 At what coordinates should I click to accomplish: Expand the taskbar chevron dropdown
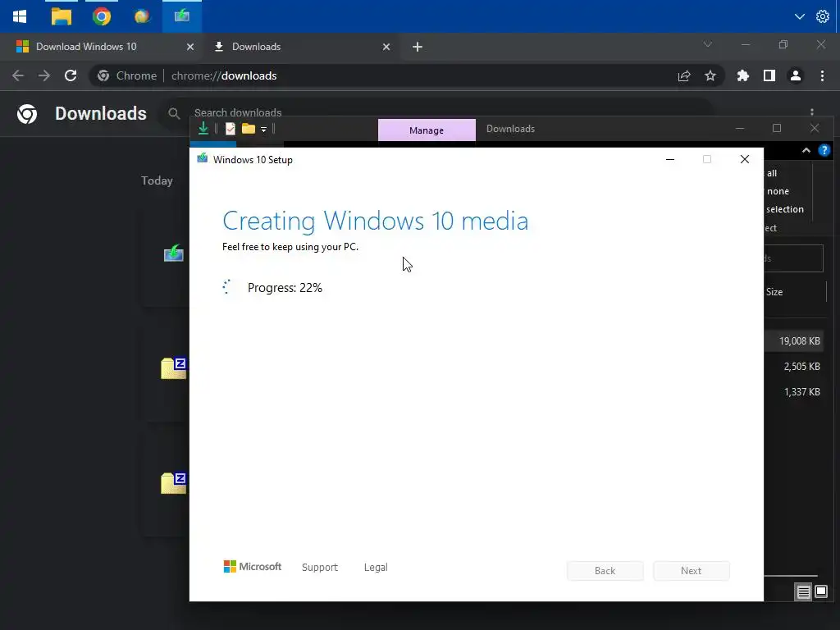pyautogui.click(x=799, y=16)
